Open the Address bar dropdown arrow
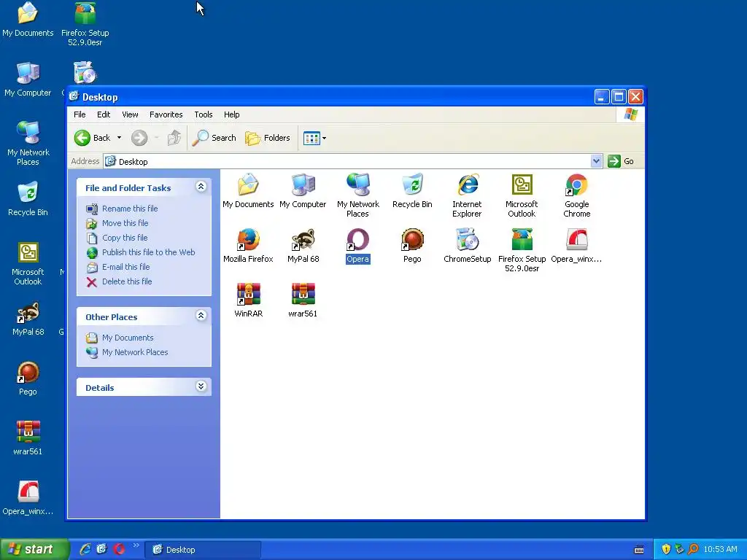 point(596,161)
